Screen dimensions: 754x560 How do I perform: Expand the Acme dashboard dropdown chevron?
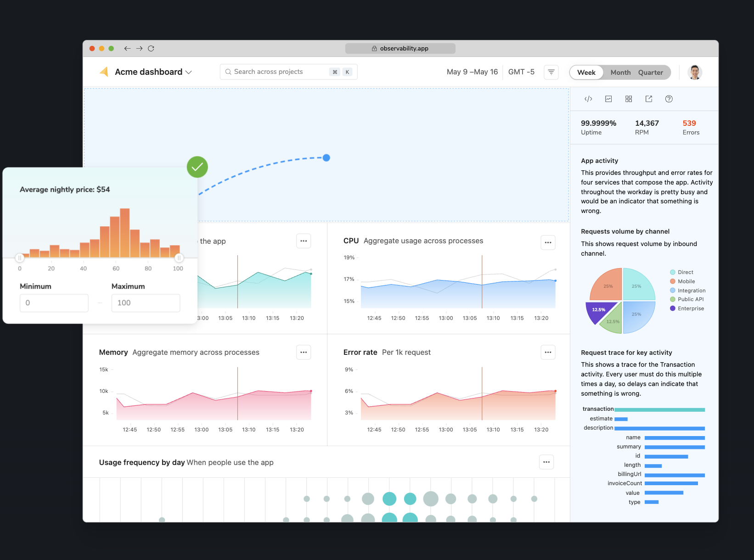pos(189,72)
